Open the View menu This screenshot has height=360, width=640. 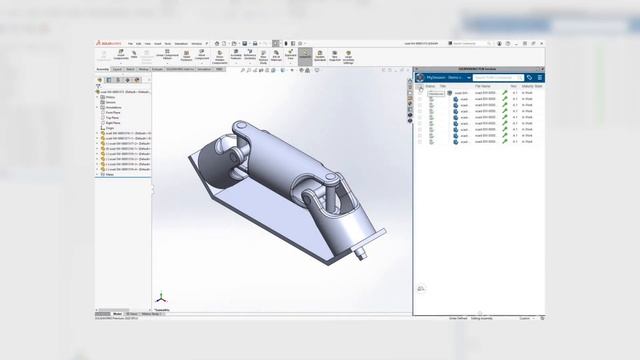click(x=148, y=44)
